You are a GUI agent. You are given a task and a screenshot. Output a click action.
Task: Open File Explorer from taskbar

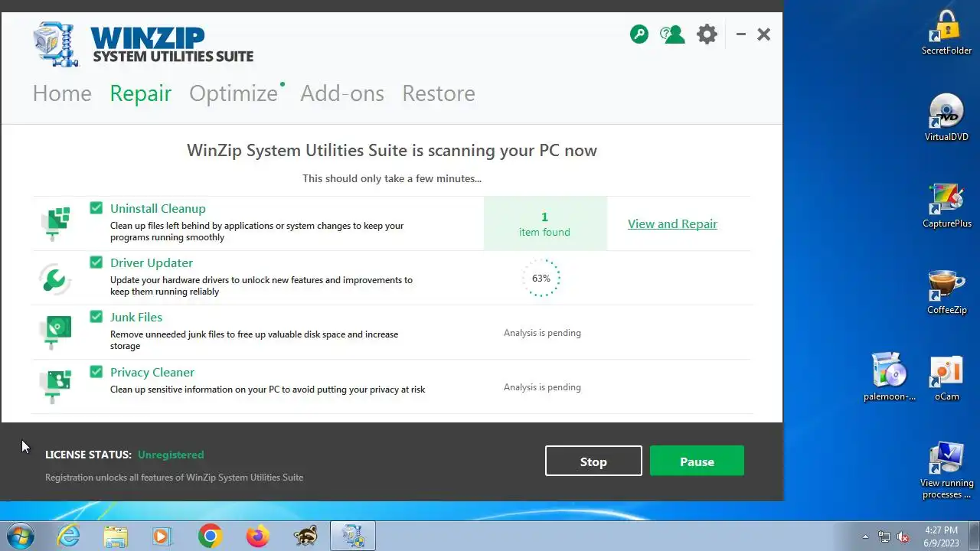tap(116, 536)
